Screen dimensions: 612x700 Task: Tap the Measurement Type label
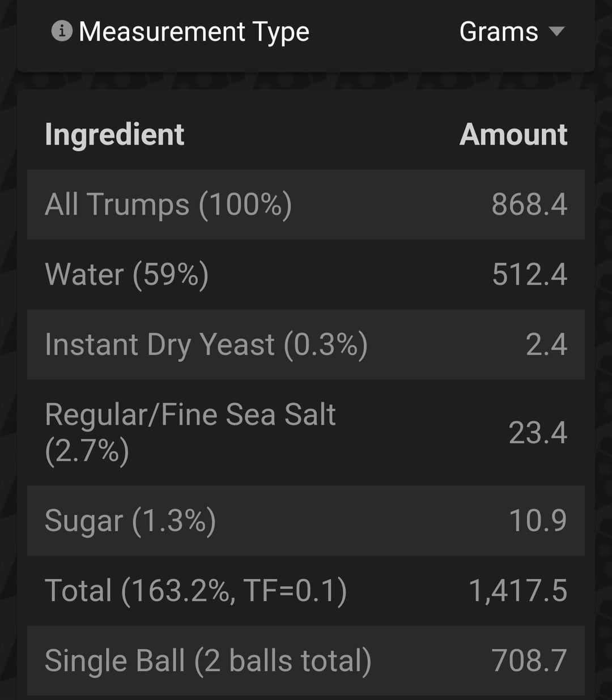194,32
